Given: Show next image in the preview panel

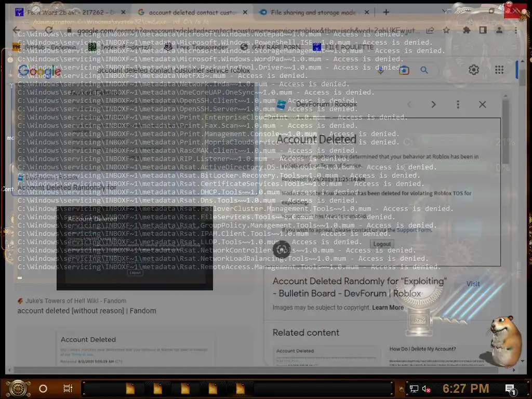Looking at the screenshot, I should tap(433, 104).
